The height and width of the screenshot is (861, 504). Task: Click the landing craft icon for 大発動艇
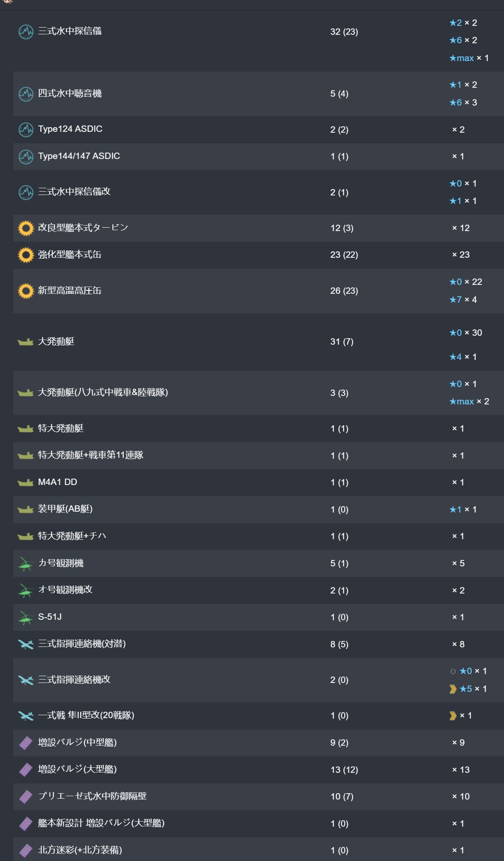[x=25, y=342]
